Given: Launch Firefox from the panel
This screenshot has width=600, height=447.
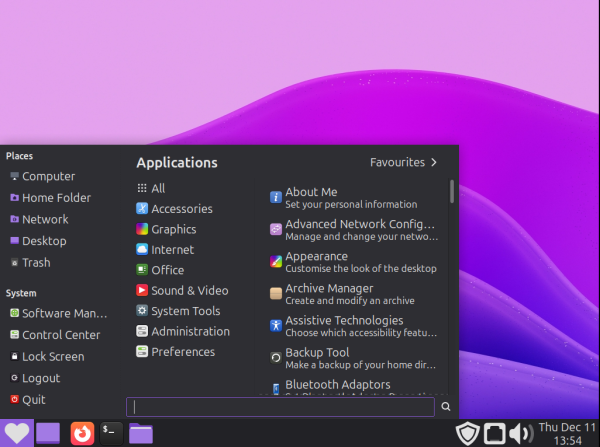Looking at the screenshot, I should [x=82, y=433].
